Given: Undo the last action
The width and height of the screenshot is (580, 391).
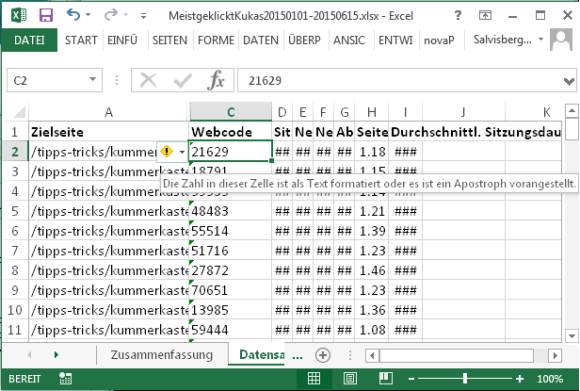Looking at the screenshot, I should [x=73, y=15].
